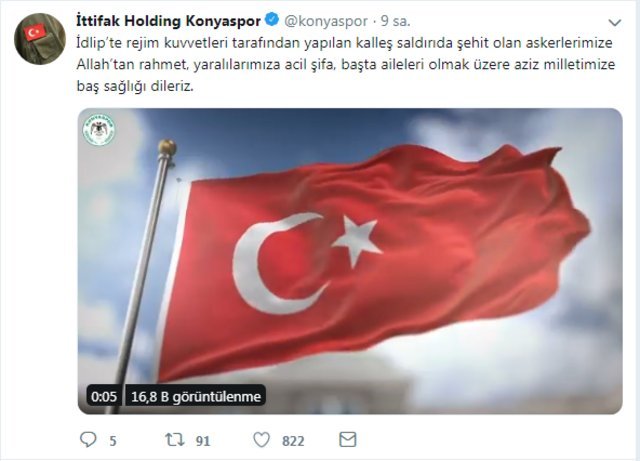Click the blue verified badge
Viewport: 640px width, 461px height.
(272, 20)
